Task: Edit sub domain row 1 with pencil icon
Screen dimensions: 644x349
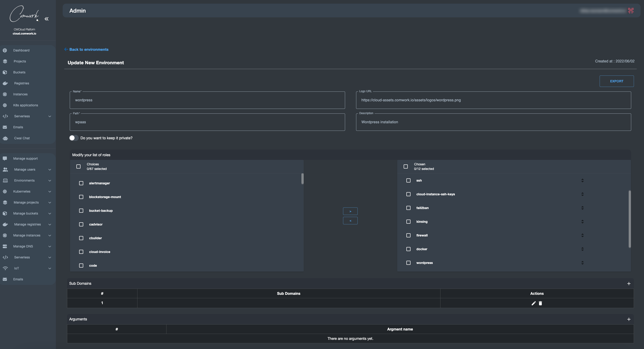Action: [x=534, y=303]
